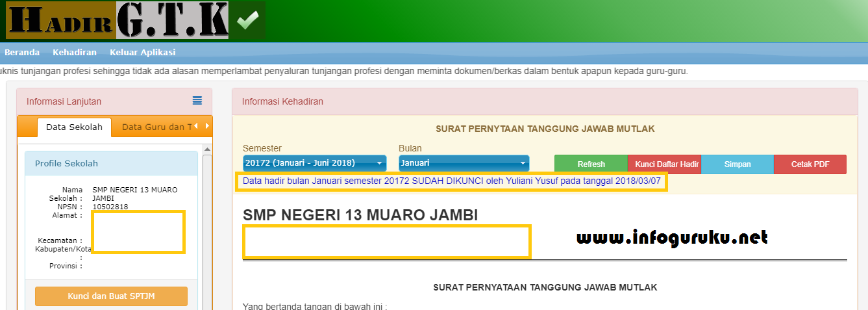The width and height of the screenshot is (868, 310).
Task: Open the Kehadiran menu
Action: [75, 52]
